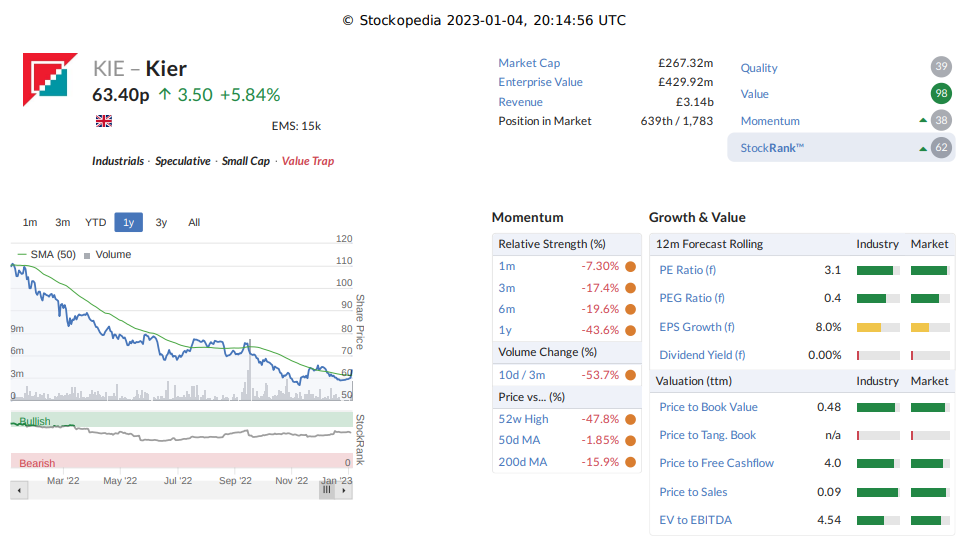Click the orange dot beside 200d MA
This screenshot has height=549, width=975.
pyautogui.click(x=631, y=462)
